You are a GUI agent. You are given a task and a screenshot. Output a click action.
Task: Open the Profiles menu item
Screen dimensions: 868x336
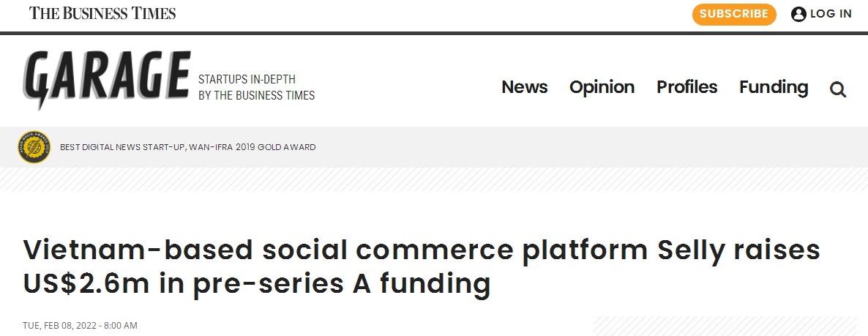click(x=687, y=87)
